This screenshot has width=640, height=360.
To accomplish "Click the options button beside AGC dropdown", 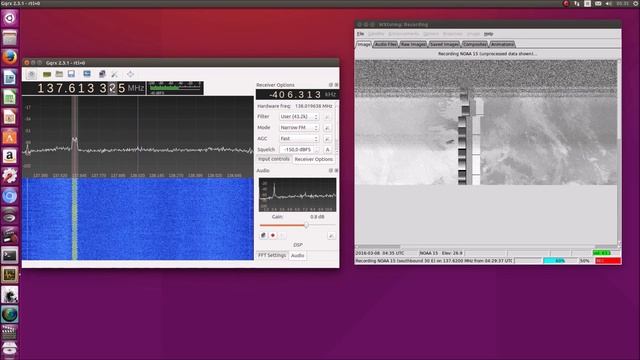I will pos(327,139).
